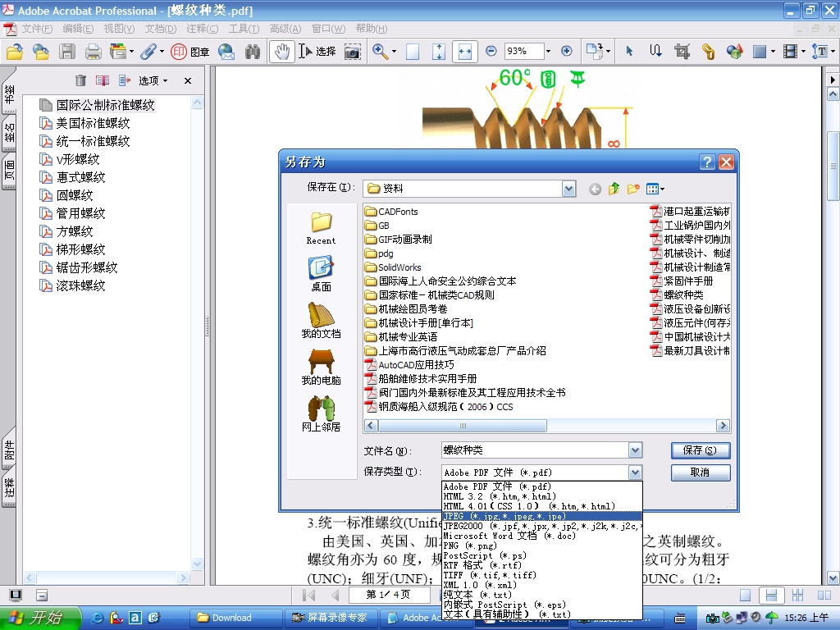Open 我的文档 in the places bar
This screenshot has height=630, width=840.
[x=321, y=321]
